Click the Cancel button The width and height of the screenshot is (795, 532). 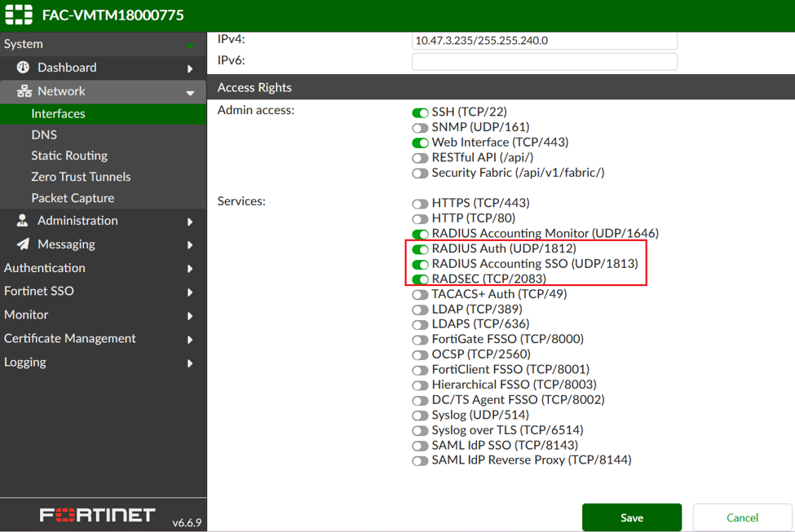(x=742, y=517)
